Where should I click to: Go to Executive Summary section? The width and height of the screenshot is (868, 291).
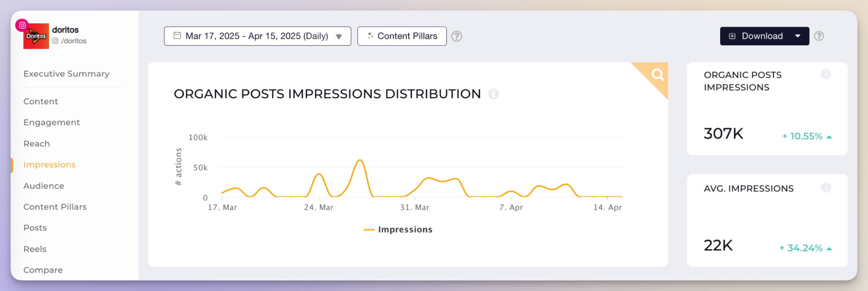tap(67, 74)
